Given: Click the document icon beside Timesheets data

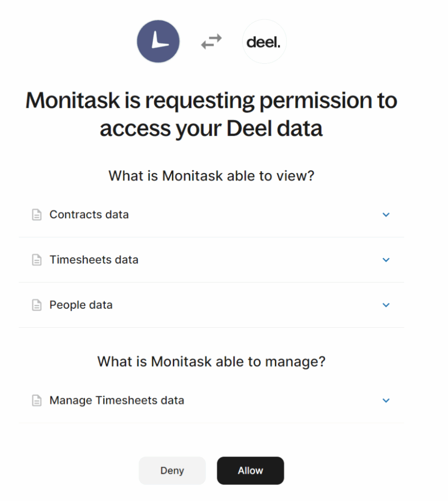Looking at the screenshot, I should pos(37,260).
